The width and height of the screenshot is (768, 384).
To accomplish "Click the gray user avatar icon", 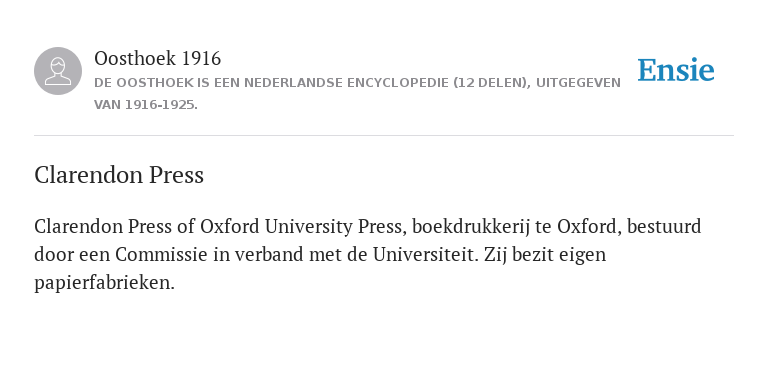I will click(x=58, y=71).
